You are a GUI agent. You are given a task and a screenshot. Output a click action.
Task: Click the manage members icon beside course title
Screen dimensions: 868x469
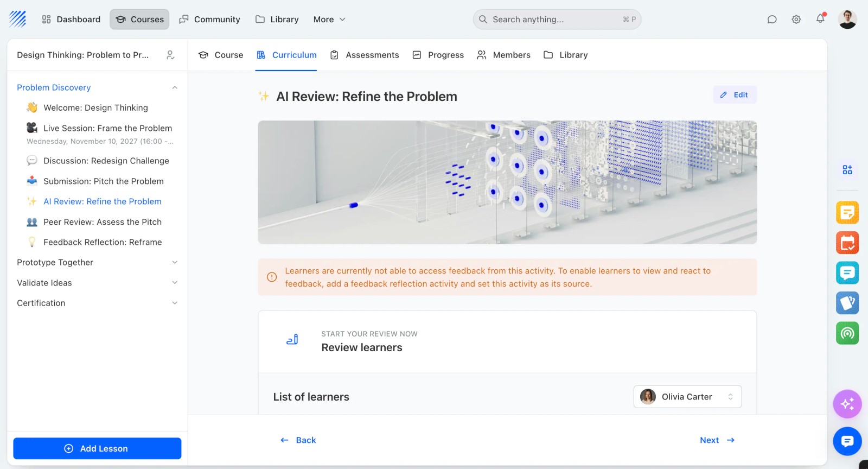point(170,55)
